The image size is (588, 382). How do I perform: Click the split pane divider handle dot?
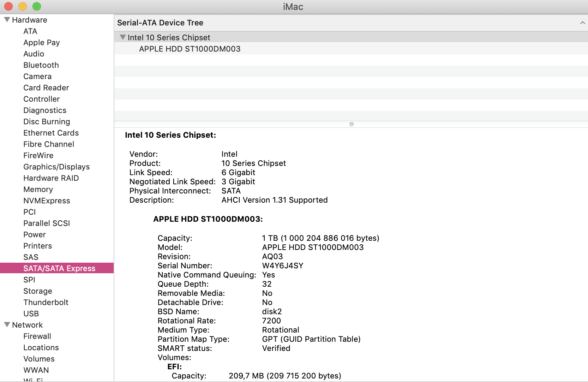pyautogui.click(x=351, y=124)
